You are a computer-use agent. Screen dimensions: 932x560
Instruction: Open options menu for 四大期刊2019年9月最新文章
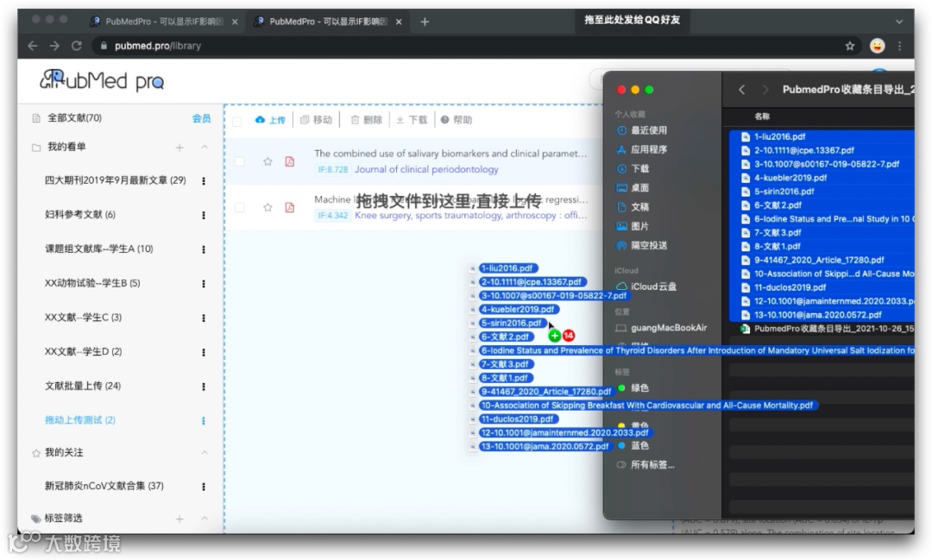click(x=204, y=180)
